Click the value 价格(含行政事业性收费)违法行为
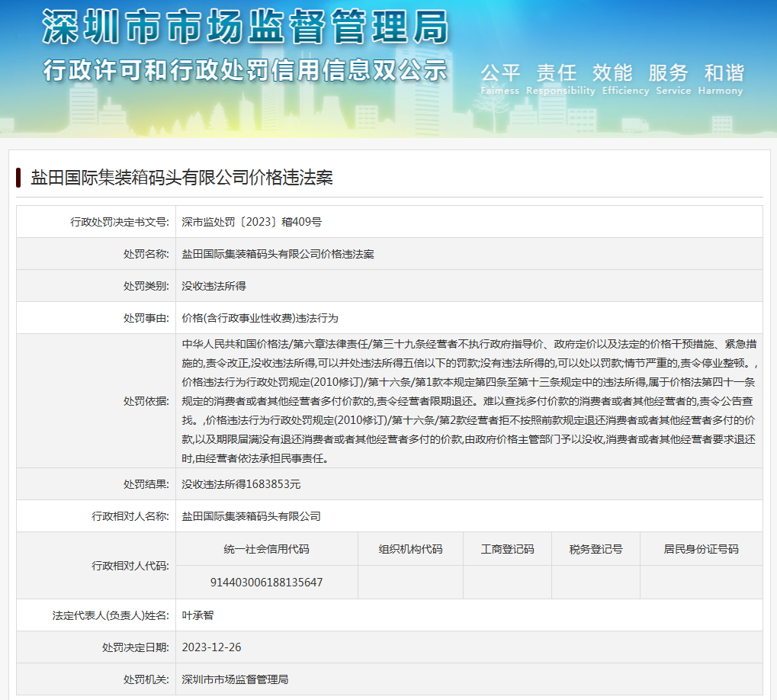This screenshot has width=777, height=700. (x=260, y=318)
